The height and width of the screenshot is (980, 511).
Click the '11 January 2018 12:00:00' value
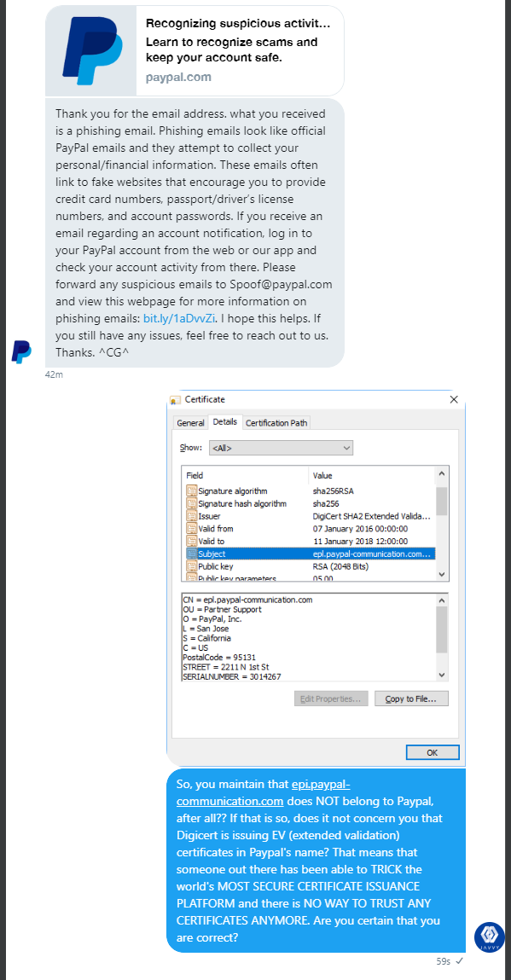click(x=360, y=542)
